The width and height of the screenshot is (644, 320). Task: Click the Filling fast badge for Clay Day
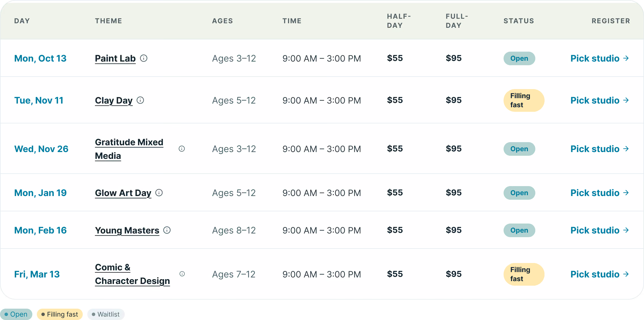tap(524, 100)
